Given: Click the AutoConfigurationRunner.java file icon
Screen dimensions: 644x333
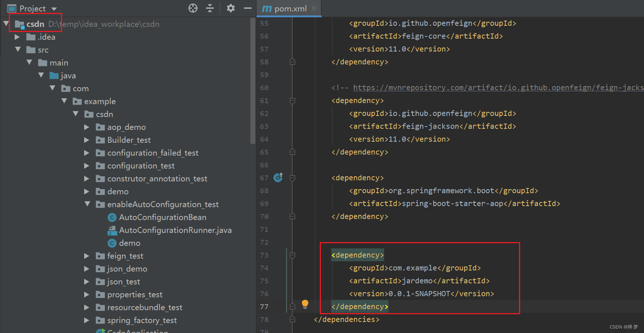Looking at the screenshot, I should click(112, 230).
